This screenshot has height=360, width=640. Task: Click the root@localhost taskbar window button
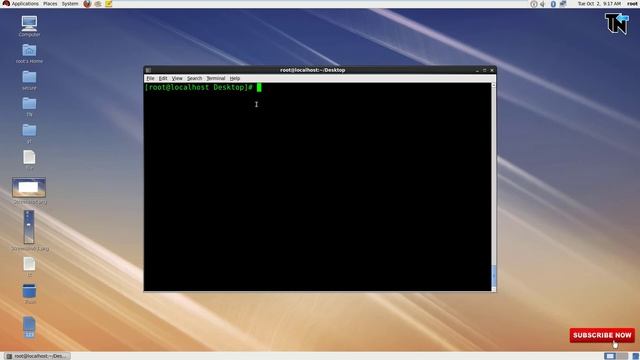tap(38, 356)
